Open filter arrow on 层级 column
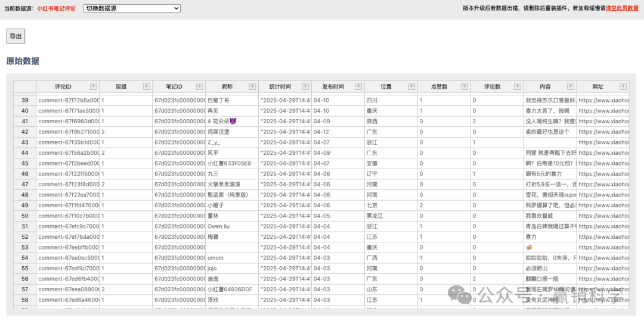Screen dimensions: 644x321 pos(146,86)
